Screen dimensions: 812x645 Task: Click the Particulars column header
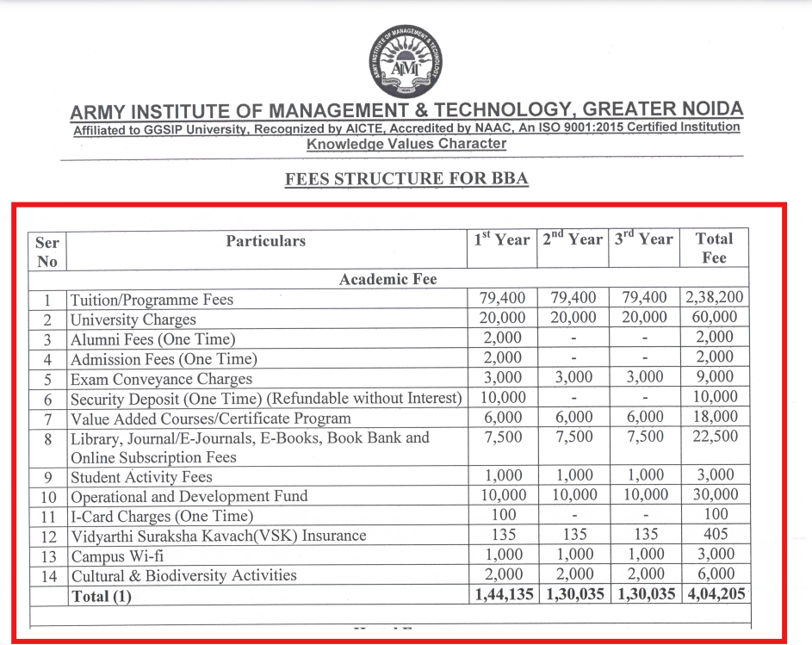(x=265, y=241)
